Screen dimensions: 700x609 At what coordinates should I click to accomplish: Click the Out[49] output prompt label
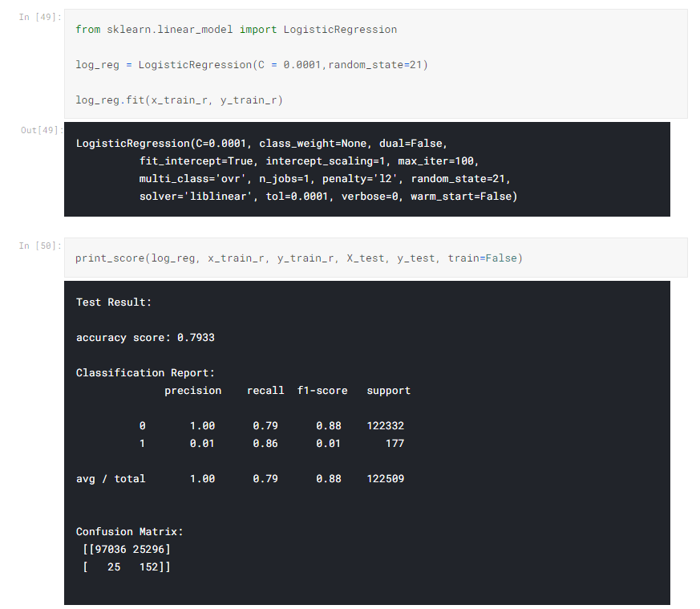click(x=42, y=130)
